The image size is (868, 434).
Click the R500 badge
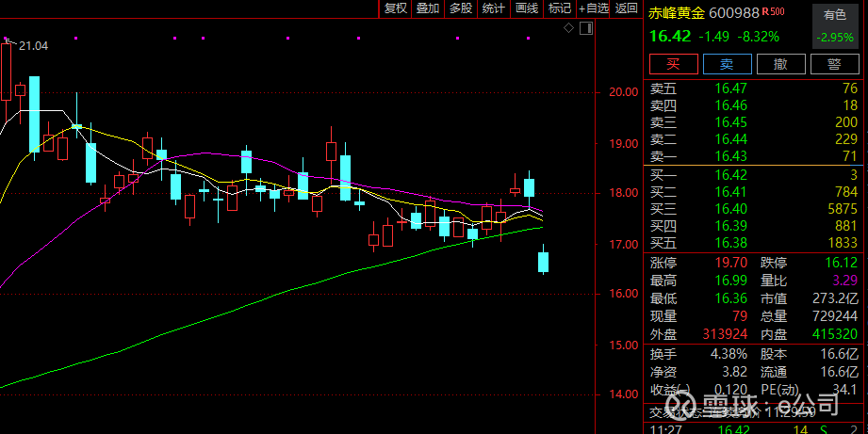tap(774, 11)
